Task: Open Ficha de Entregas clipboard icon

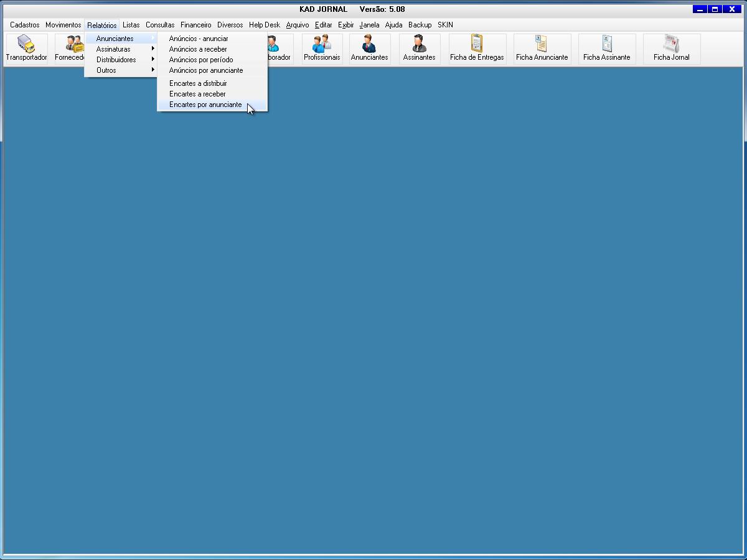Action: (x=477, y=49)
